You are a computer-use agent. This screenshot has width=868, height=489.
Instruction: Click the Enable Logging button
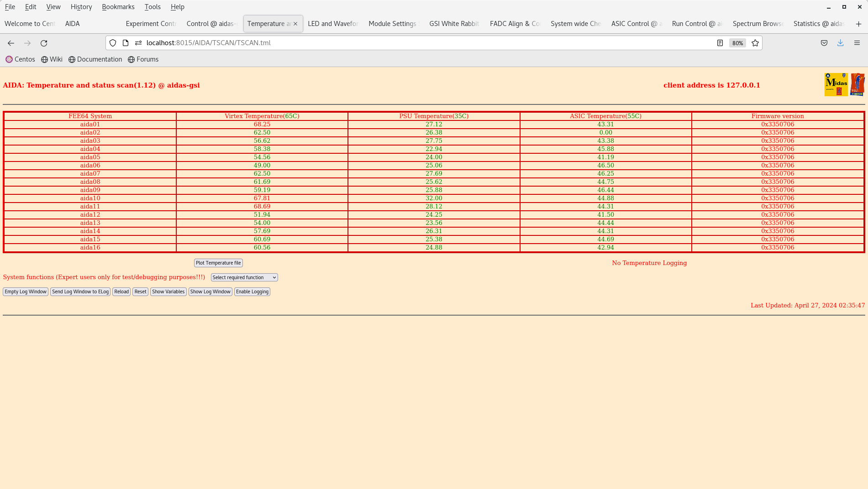252,291
